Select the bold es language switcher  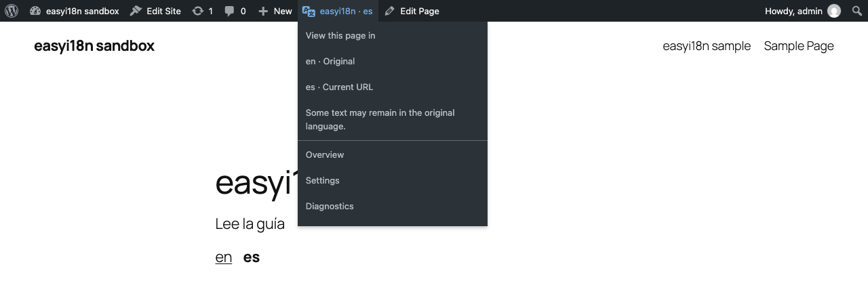tap(252, 257)
